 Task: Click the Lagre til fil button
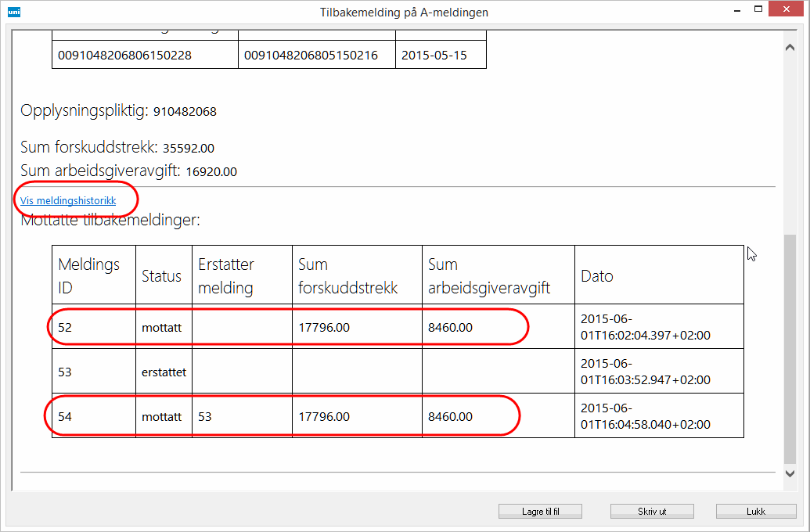[540, 512]
